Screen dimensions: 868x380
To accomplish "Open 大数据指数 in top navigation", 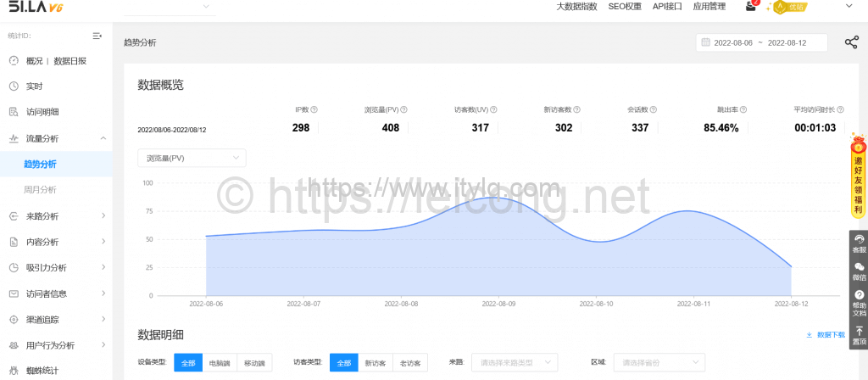I will 576,7.
